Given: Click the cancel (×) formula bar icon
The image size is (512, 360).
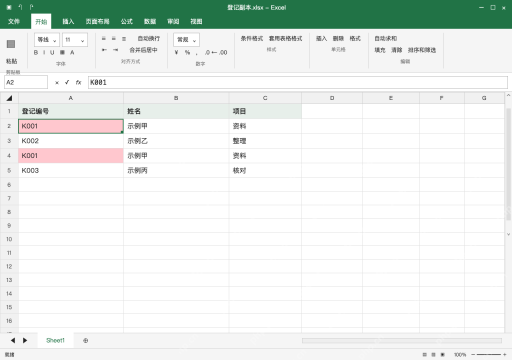Looking at the screenshot, I should (x=57, y=82).
